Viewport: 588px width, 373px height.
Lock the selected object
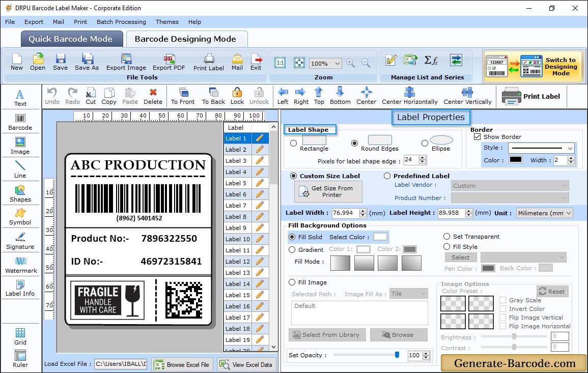237,96
